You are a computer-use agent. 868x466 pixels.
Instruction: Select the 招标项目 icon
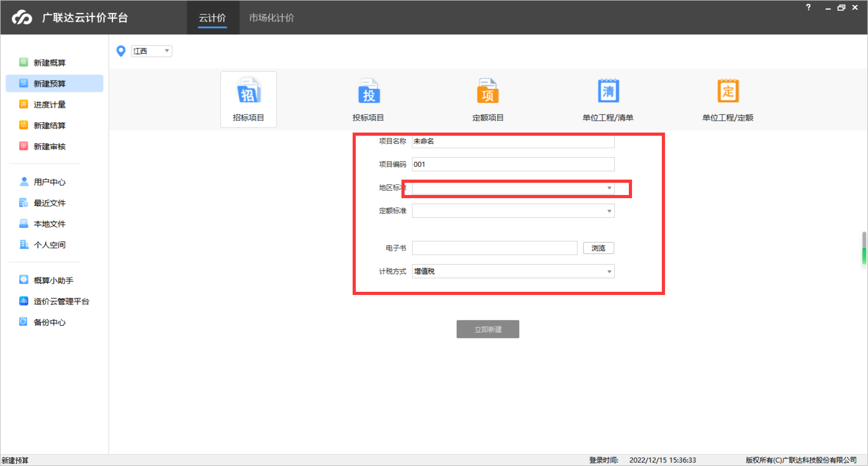pyautogui.click(x=249, y=91)
